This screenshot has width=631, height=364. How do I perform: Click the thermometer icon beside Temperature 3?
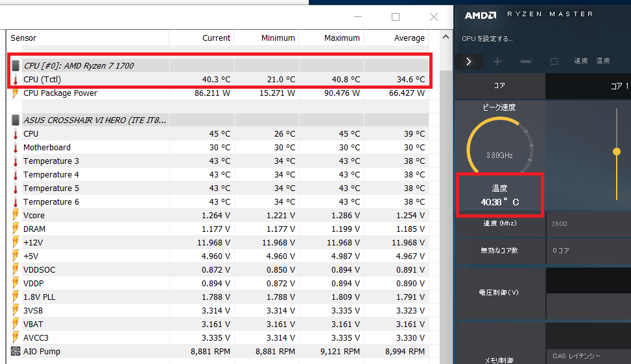[x=16, y=161]
